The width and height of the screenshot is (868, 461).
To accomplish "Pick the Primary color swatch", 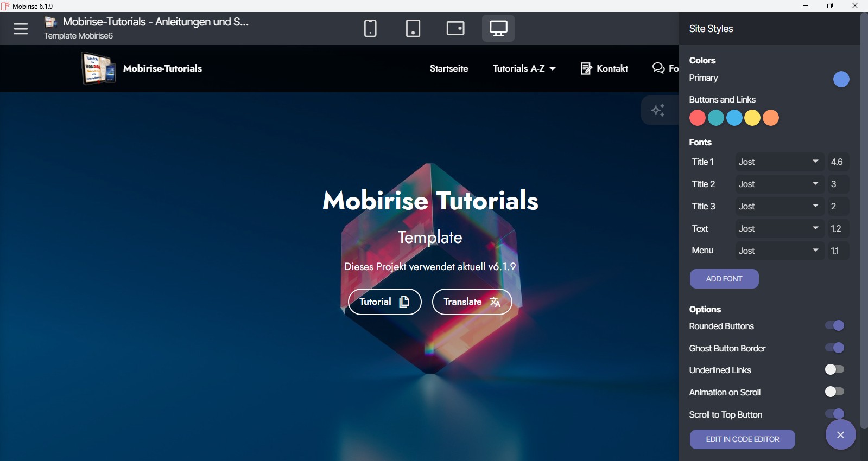I will (841, 79).
